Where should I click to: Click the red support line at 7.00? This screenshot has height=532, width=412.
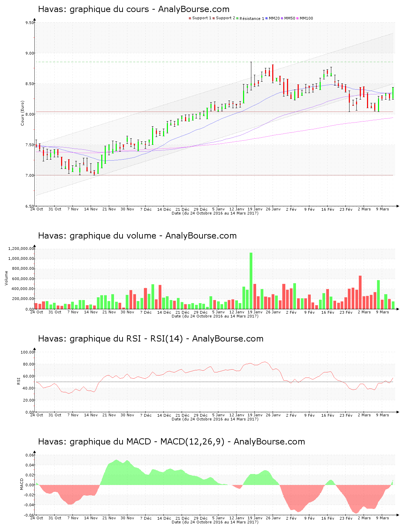click(x=215, y=175)
